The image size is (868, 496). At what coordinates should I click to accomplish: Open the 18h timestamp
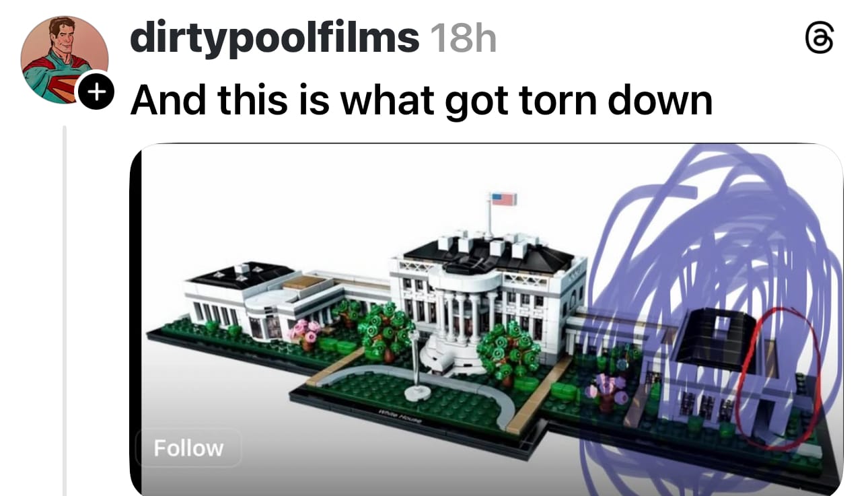pos(462,38)
